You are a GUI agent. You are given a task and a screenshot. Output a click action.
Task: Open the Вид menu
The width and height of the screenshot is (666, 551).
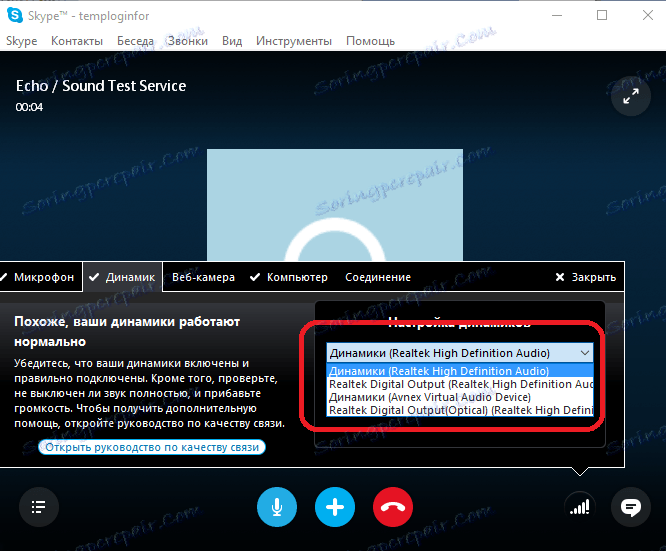(232, 41)
